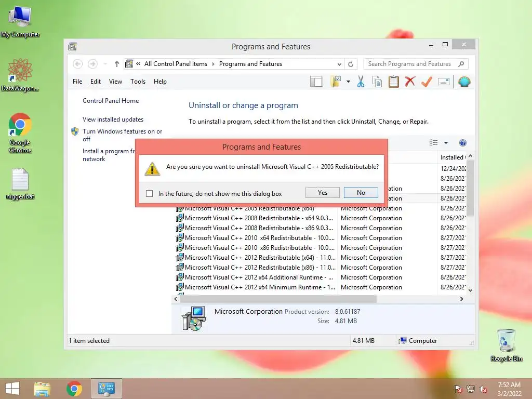This screenshot has height=399, width=532.
Task: Click the Windows Start button
Action: point(12,389)
